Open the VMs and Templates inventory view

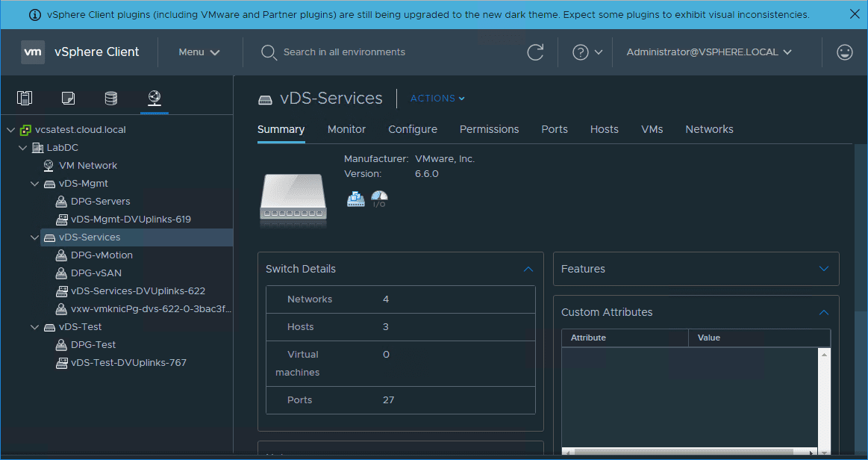coord(67,98)
